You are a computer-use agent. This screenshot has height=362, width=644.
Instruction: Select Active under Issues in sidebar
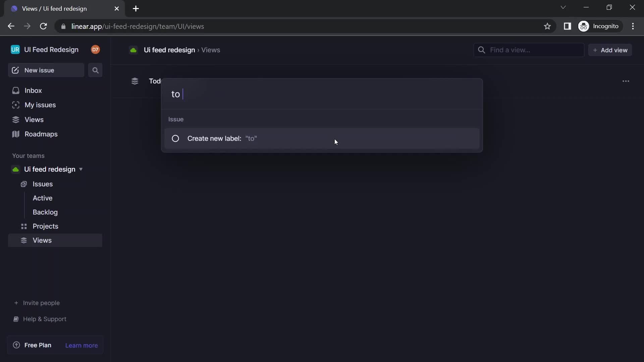pos(43,198)
